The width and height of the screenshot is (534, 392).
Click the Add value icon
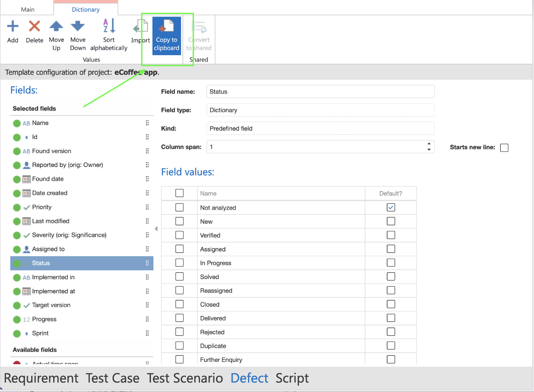(13, 26)
